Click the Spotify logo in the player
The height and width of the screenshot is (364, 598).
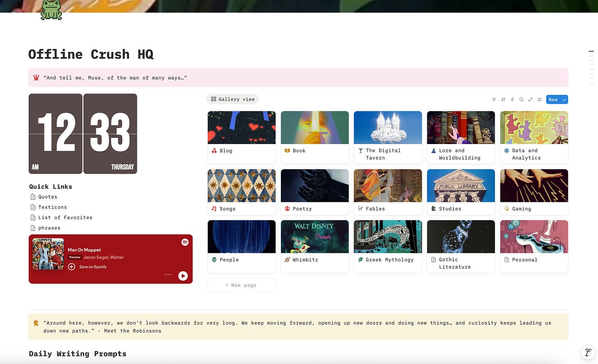(x=185, y=242)
